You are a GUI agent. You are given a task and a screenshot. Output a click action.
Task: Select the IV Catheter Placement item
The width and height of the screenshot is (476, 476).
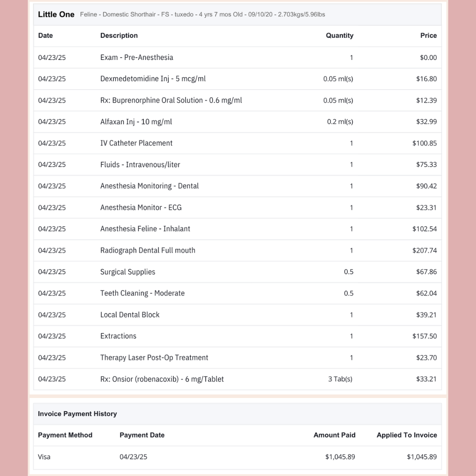pos(136,143)
